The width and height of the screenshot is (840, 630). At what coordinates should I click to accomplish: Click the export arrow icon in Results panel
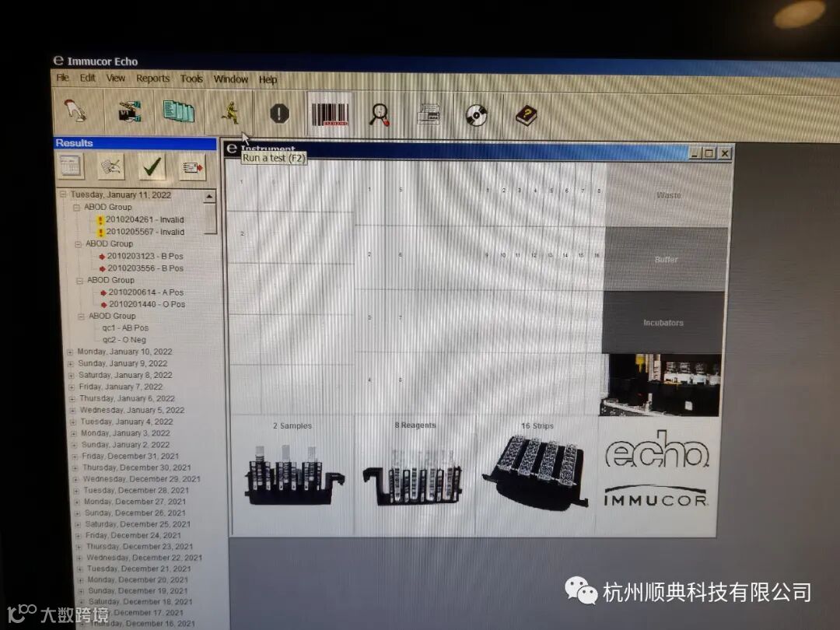[x=192, y=168]
